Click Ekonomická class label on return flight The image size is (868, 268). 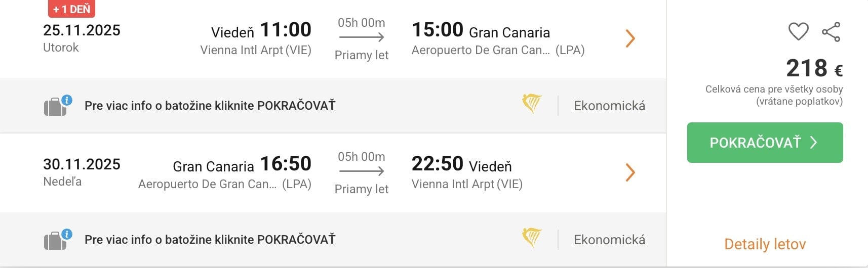click(x=609, y=240)
